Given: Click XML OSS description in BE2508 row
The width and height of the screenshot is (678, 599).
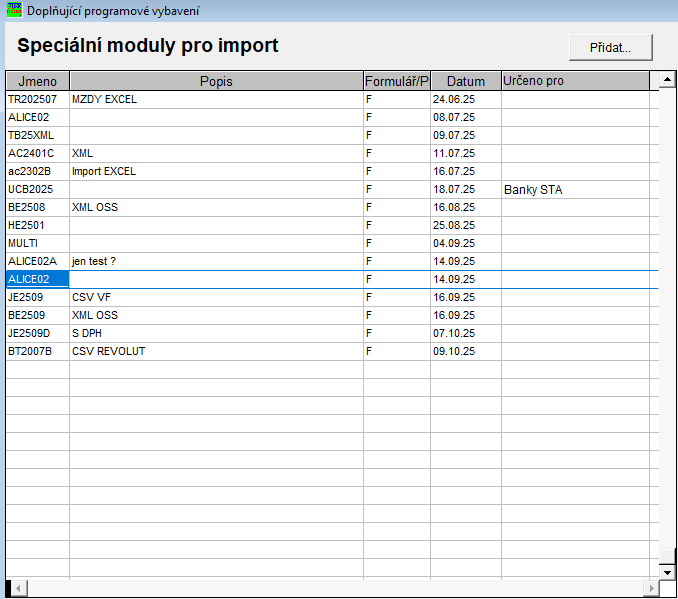Looking at the screenshot, I should click(x=216, y=208).
